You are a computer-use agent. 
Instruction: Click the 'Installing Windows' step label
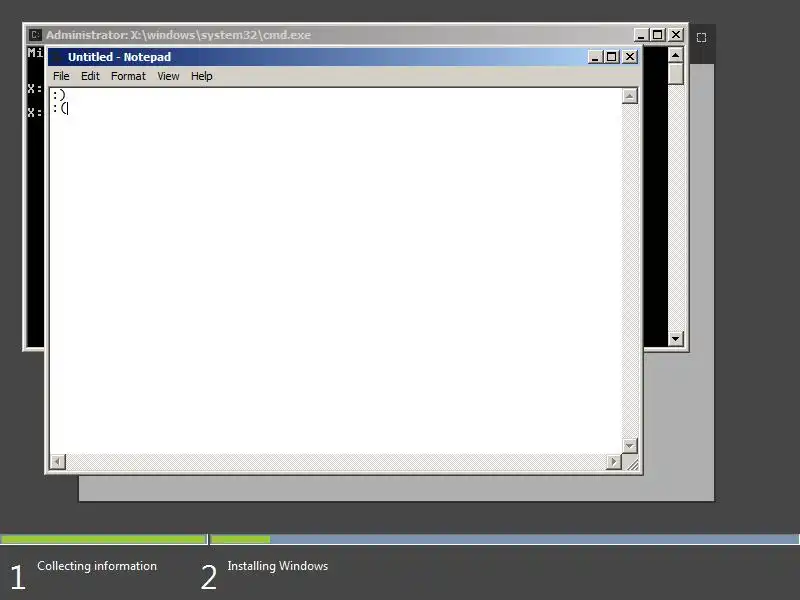pyautogui.click(x=278, y=566)
